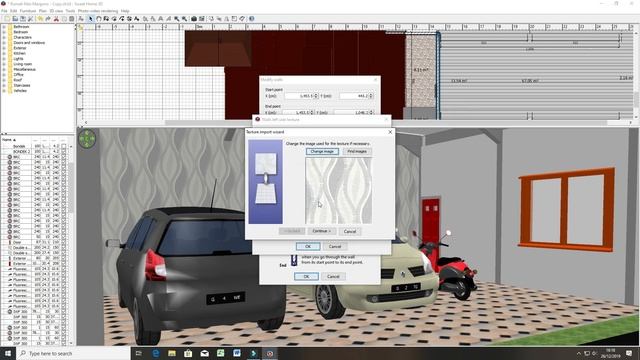Click the Create video toolbar icon

point(202,19)
